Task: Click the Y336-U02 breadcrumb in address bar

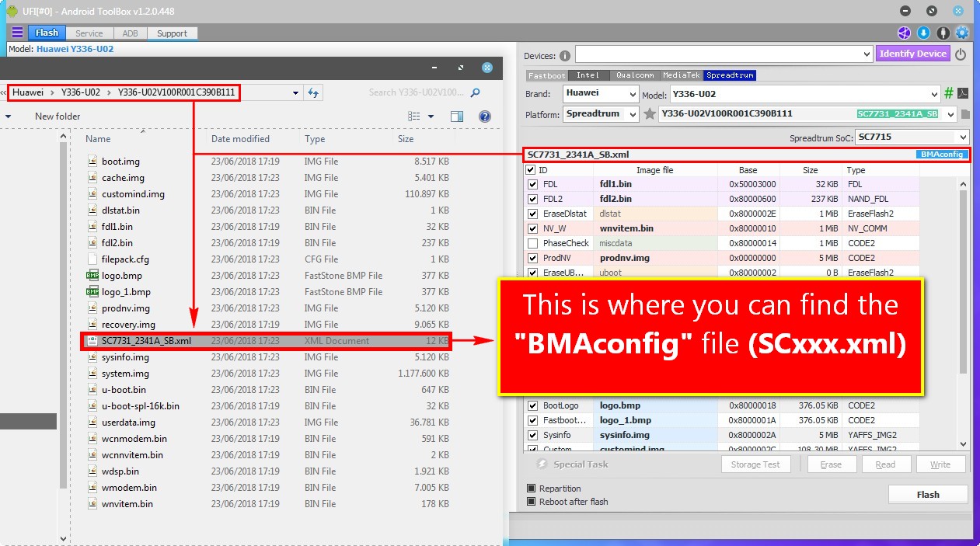Action: point(82,92)
